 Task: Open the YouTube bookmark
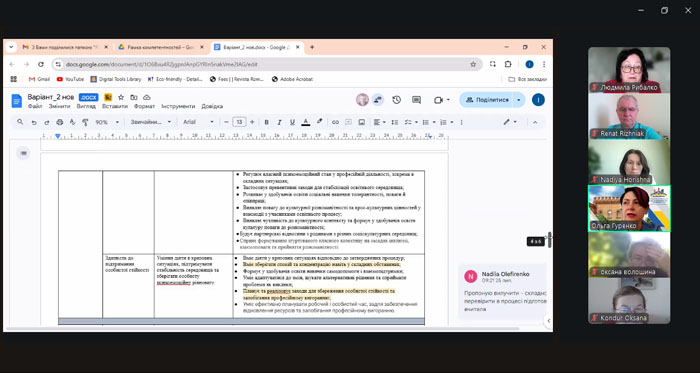(x=71, y=79)
